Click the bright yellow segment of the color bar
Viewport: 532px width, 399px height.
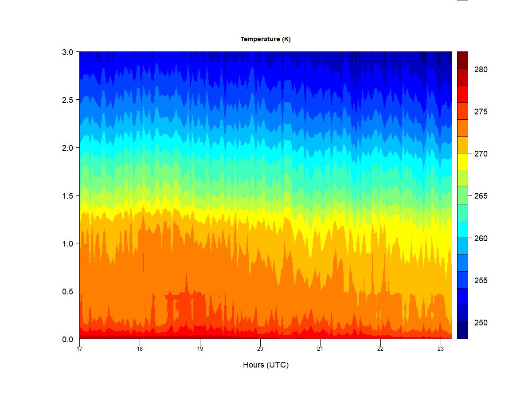(462, 161)
